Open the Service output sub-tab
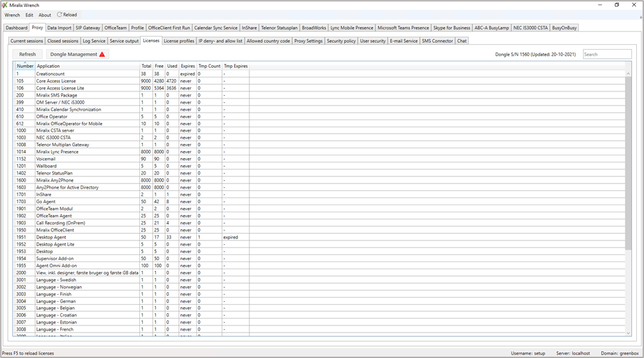Viewport: 644px width, 358px height. pyautogui.click(x=124, y=41)
